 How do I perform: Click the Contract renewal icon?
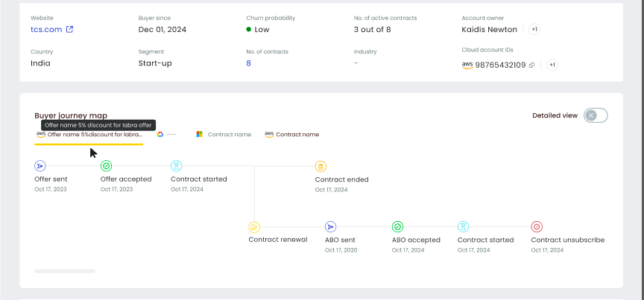click(254, 227)
